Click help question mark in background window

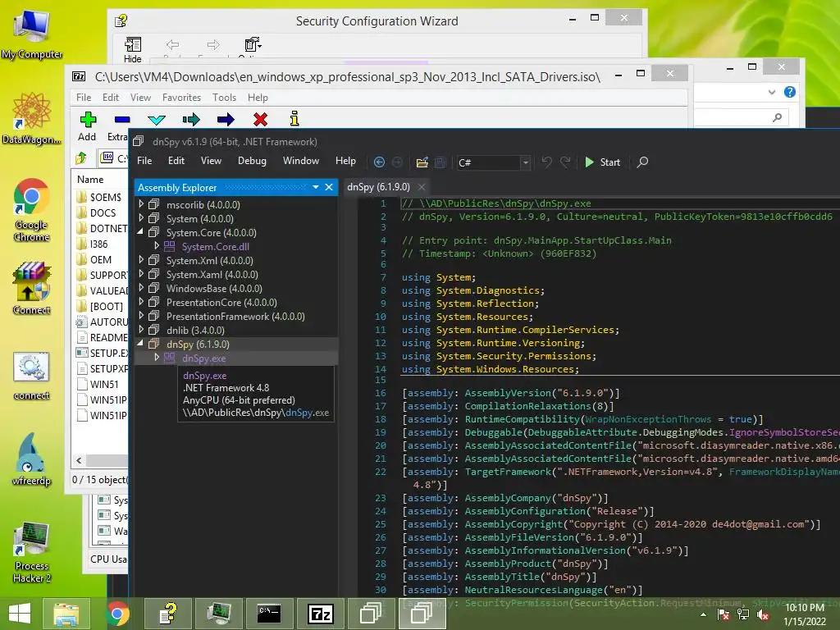[x=790, y=92]
